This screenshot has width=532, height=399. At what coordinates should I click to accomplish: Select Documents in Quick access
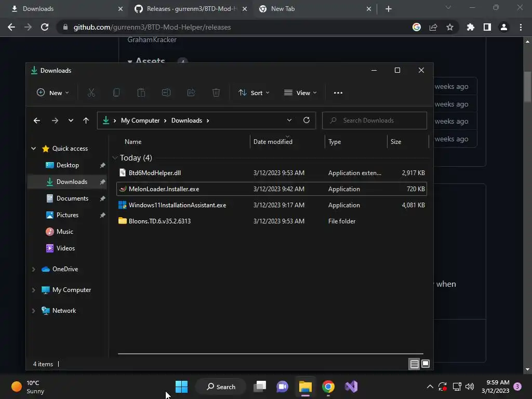click(72, 198)
